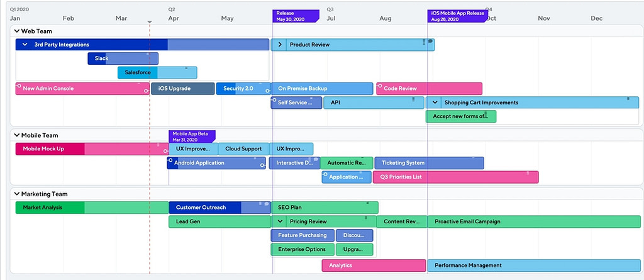Open the Ticketing System bar

click(429, 163)
